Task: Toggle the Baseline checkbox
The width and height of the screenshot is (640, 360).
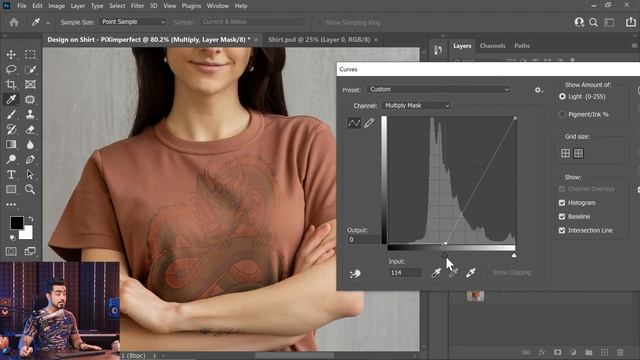Action: click(562, 216)
